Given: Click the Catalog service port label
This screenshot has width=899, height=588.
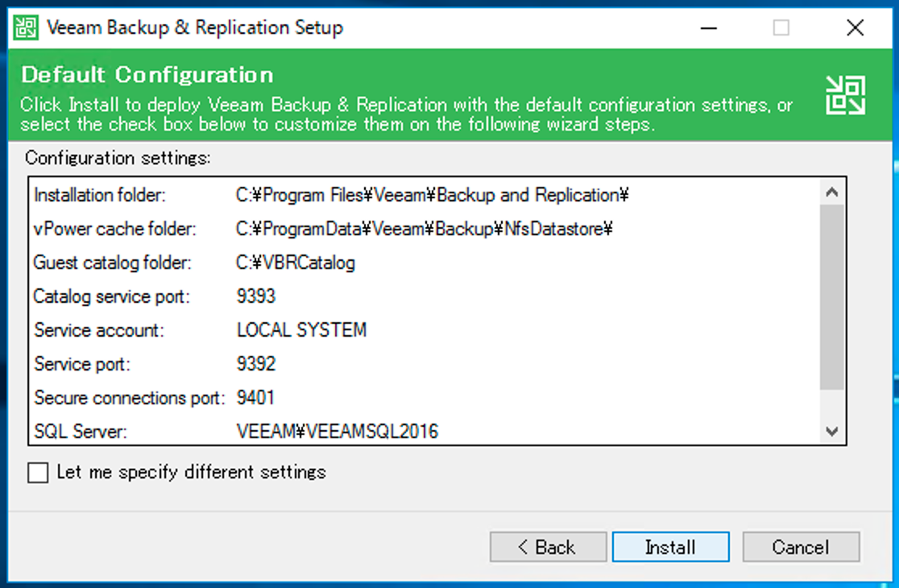Looking at the screenshot, I should 111,297.
